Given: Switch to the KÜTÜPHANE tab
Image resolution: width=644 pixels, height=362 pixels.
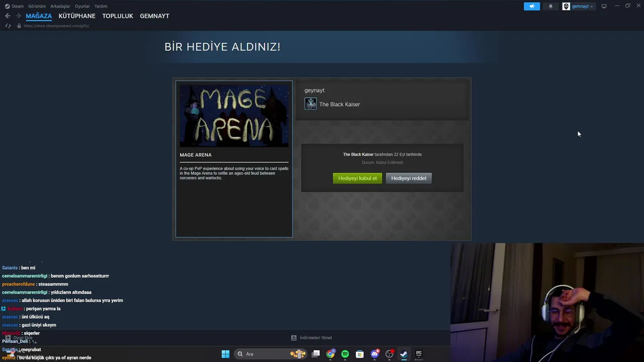Looking at the screenshot, I should (77, 16).
